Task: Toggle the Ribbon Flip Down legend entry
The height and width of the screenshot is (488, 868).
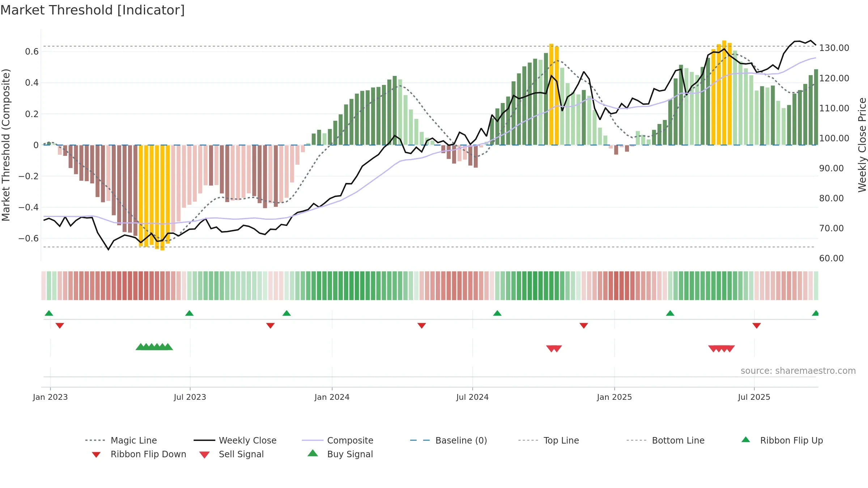Action: 139,454
